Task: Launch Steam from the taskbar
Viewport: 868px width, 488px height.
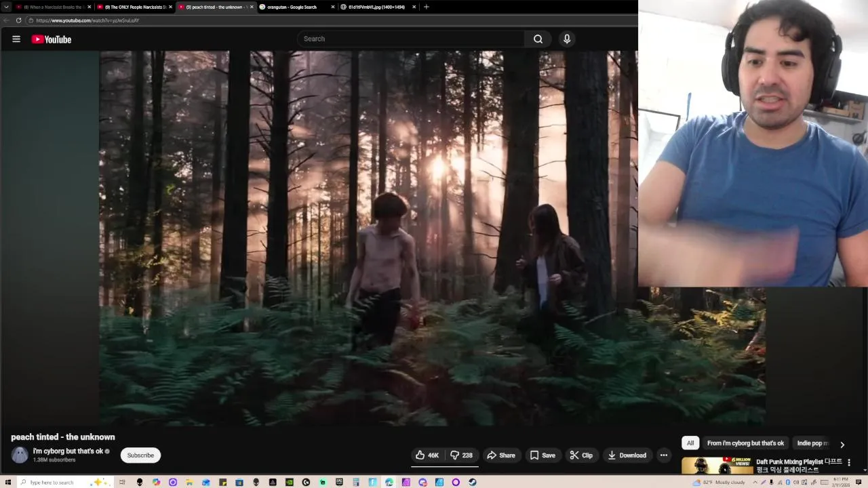Action: click(473, 482)
